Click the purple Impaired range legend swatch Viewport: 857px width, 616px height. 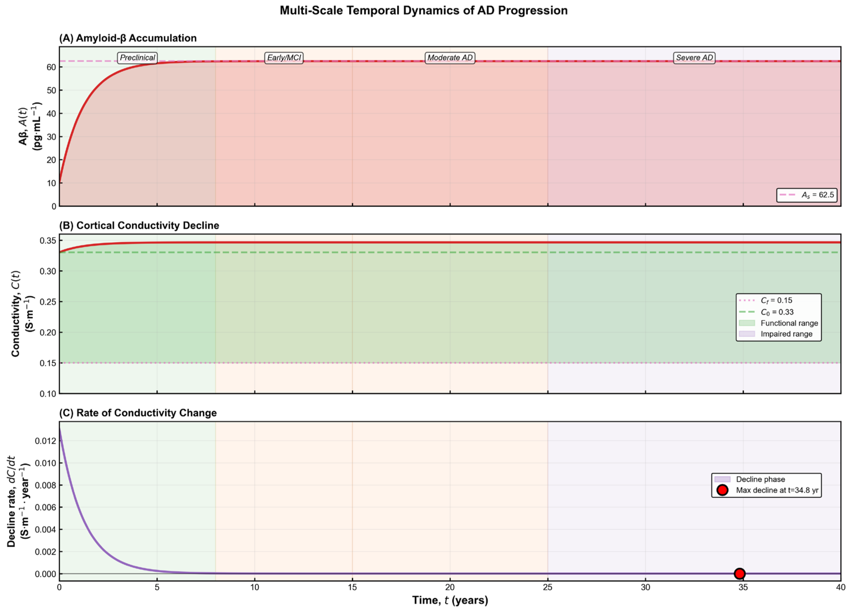(x=747, y=334)
